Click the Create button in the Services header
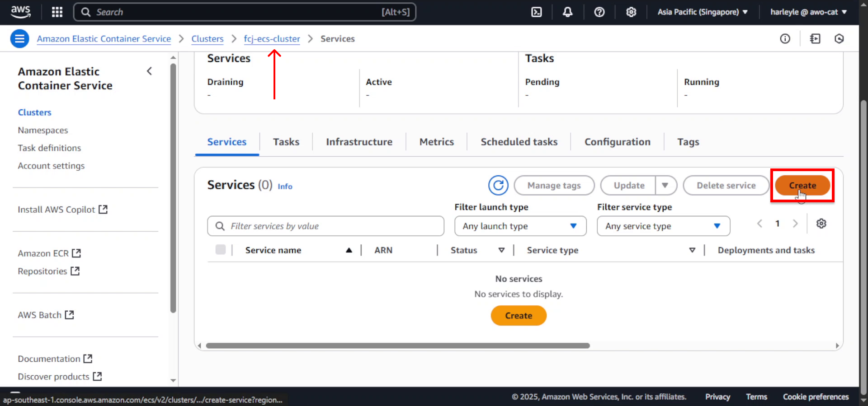Screen dimensions: 868x406 pos(802,185)
